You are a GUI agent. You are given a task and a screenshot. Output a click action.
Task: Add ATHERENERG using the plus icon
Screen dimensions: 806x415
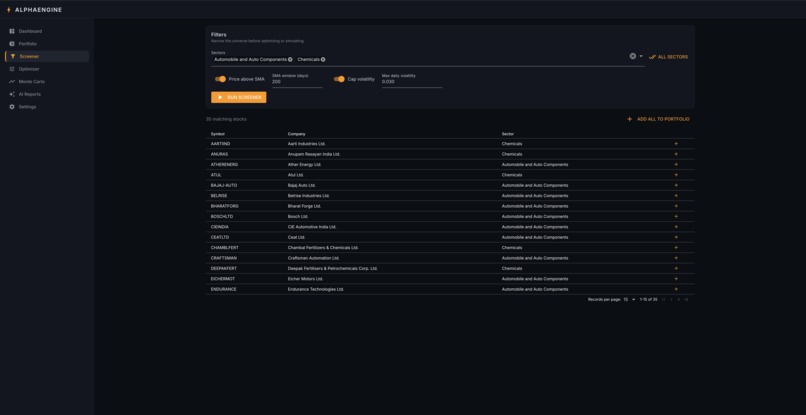point(676,165)
